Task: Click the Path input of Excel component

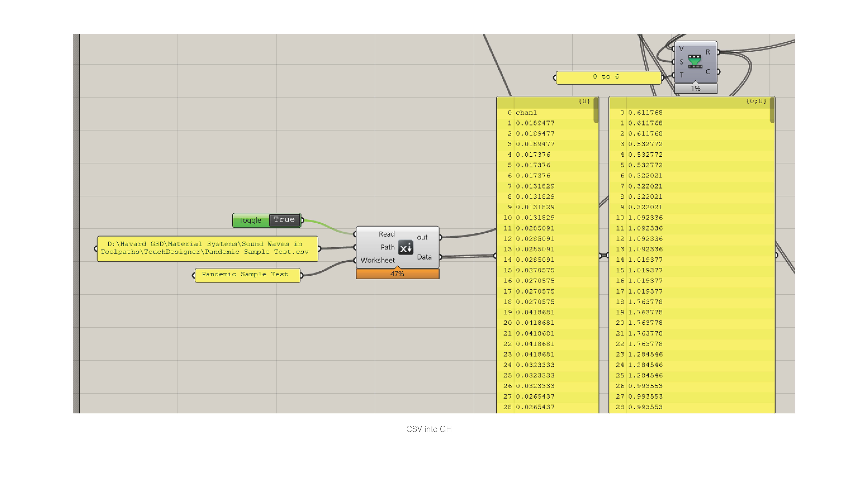Action: click(387, 247)
